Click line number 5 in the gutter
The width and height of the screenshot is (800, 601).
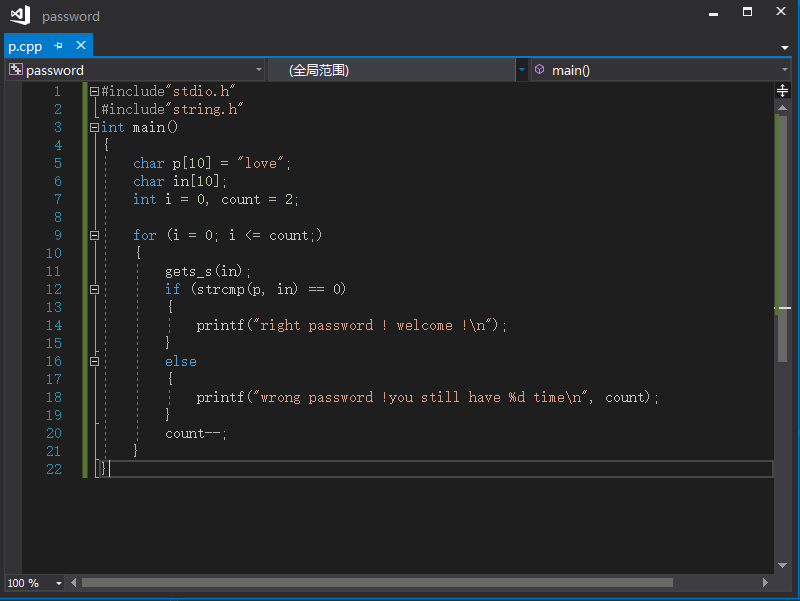pos(58,163)
